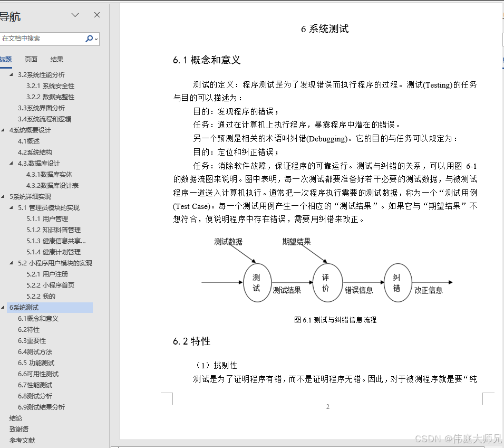Go to the 致谢语 heading
This screenshot has height=448, width=504.
pos(19,430)
